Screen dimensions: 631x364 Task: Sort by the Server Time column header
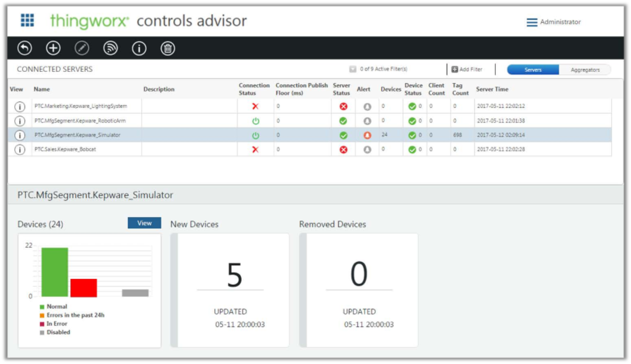[x=492, y=89]
